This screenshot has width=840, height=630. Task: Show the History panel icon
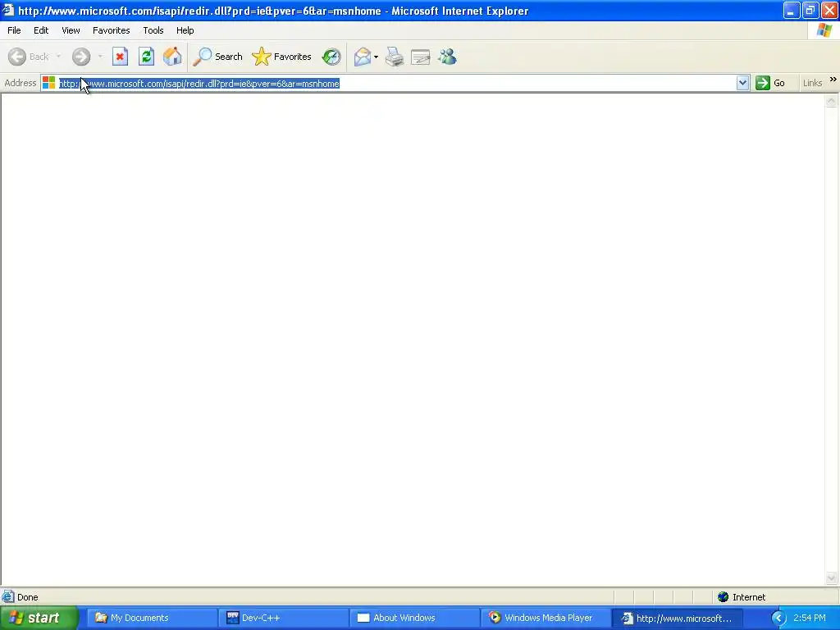tap(331, 57)
